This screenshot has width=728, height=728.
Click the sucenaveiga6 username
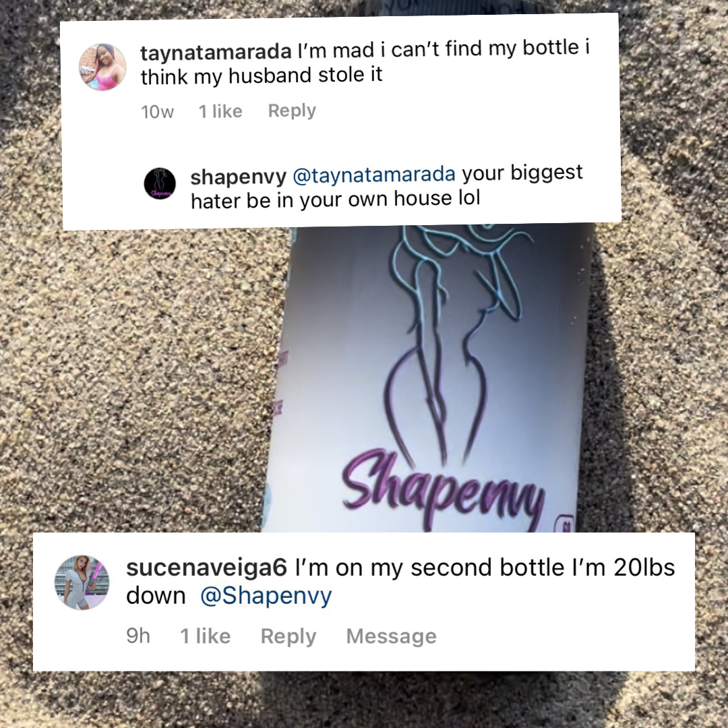[207, 568]
